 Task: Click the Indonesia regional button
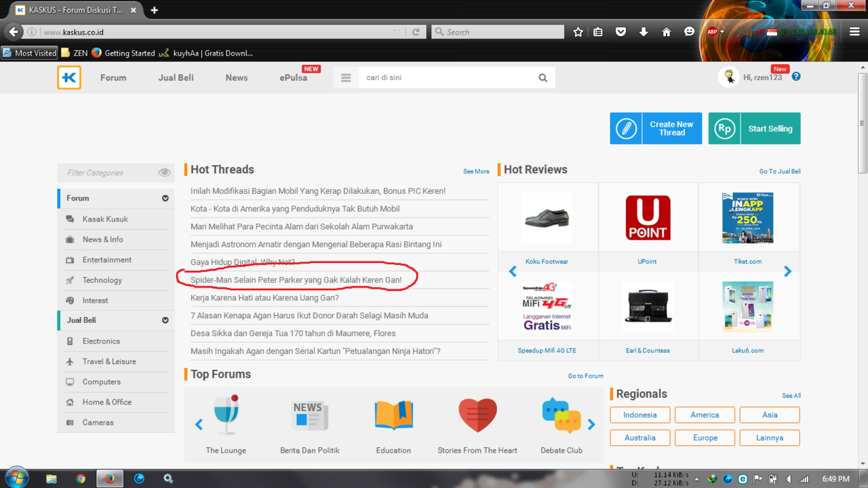click(640, 415)
